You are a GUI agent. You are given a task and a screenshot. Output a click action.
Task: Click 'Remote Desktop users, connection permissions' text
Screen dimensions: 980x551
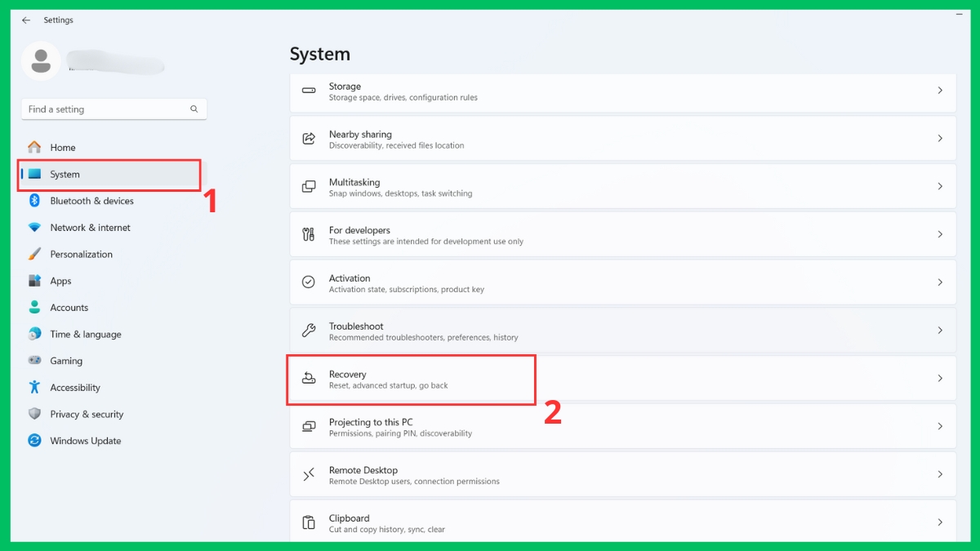point(414,482)
